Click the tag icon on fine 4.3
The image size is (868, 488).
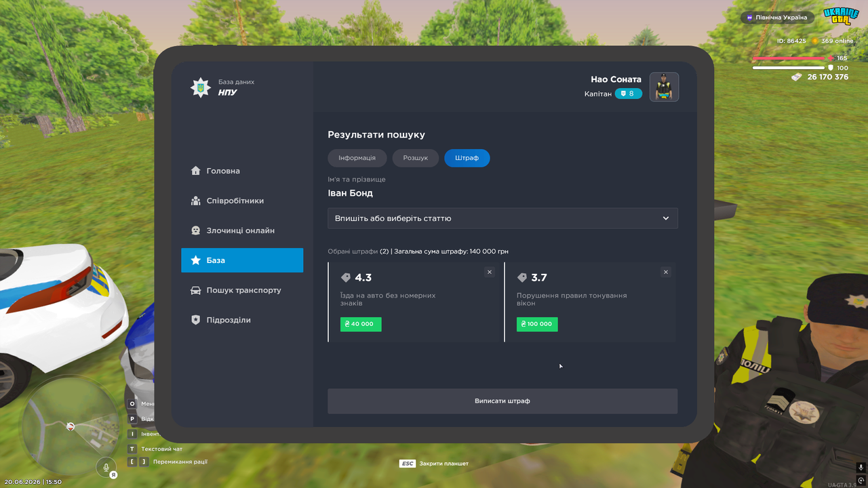tap(346, 278)
